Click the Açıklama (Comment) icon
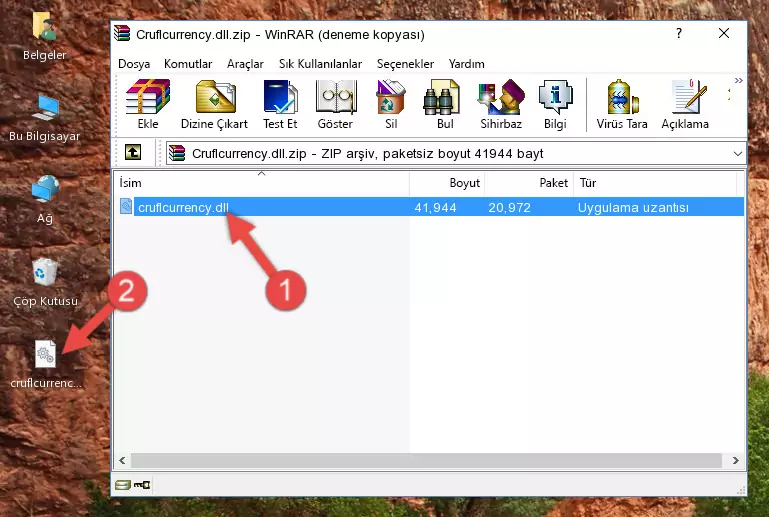The width and height of the screenshot is (769, 517). pos(685,104)
